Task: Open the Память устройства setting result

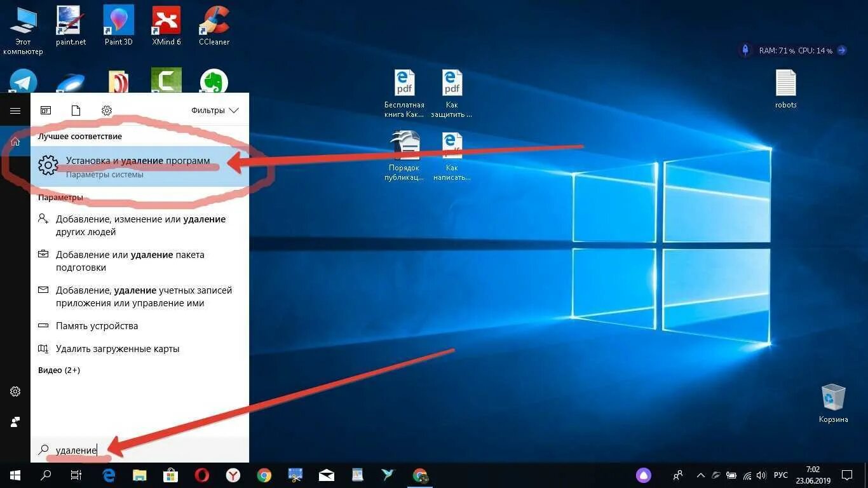Action: pos(140,326)
